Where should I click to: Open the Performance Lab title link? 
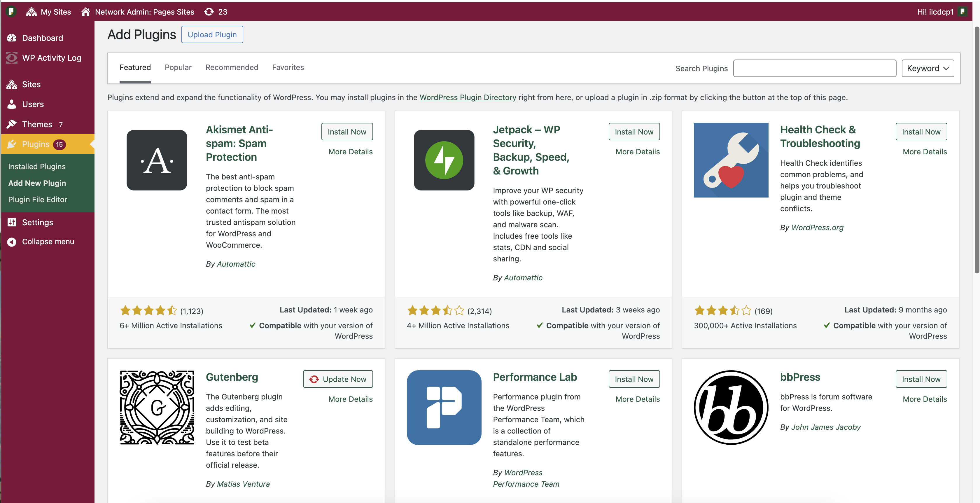535,377
